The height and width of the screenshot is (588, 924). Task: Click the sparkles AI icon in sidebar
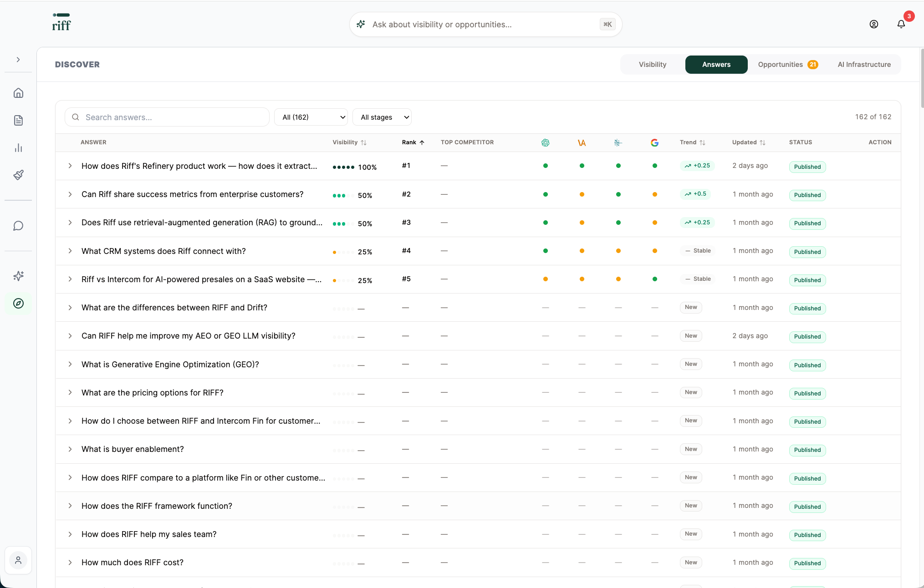click(18, 276)
